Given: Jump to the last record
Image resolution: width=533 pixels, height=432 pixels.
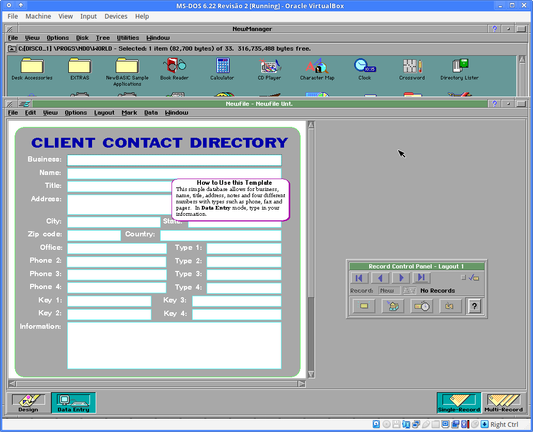Looking at the screenshot, I should tap(422, 278).
